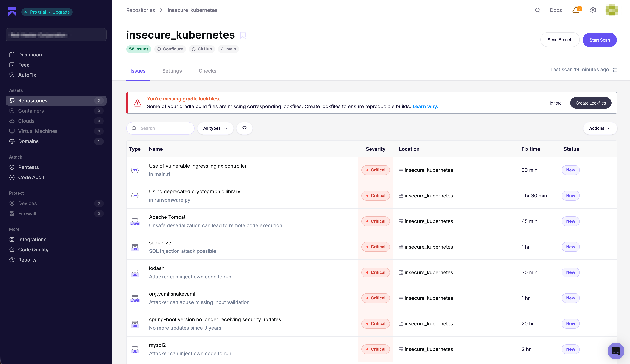Click the main branch chip

tap(228, 49)
